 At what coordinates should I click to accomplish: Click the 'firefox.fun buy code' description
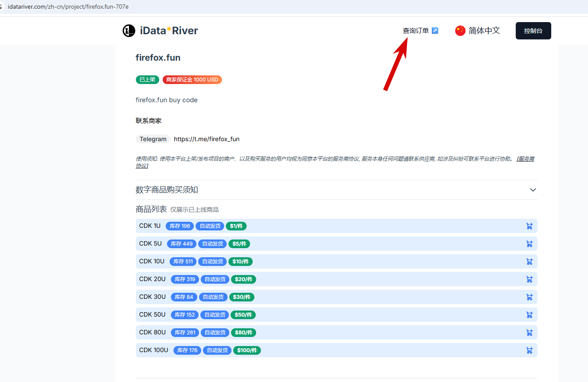[167, 100]
